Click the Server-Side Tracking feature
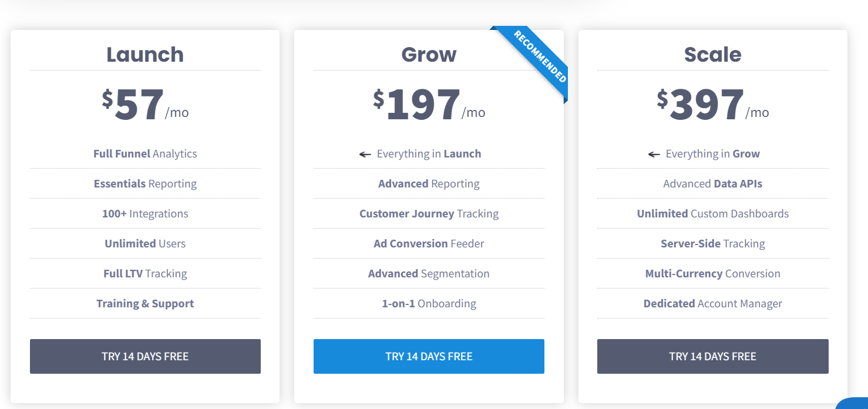Screen dimensions: 868x409 (x=712, y=244)
